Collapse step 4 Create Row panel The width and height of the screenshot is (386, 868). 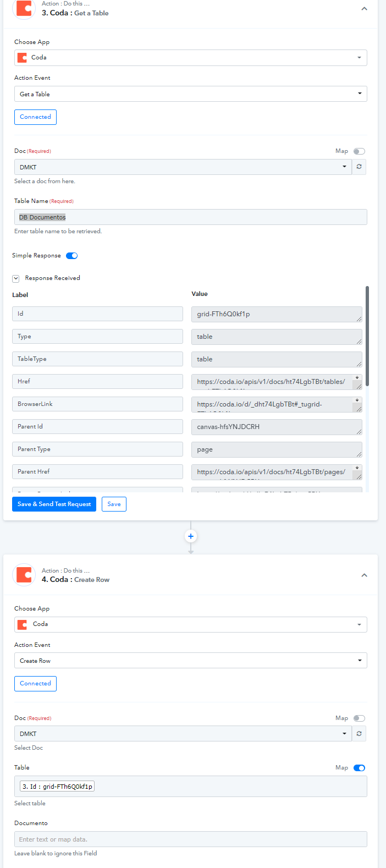pyautogui.click(x=364, y=575)
